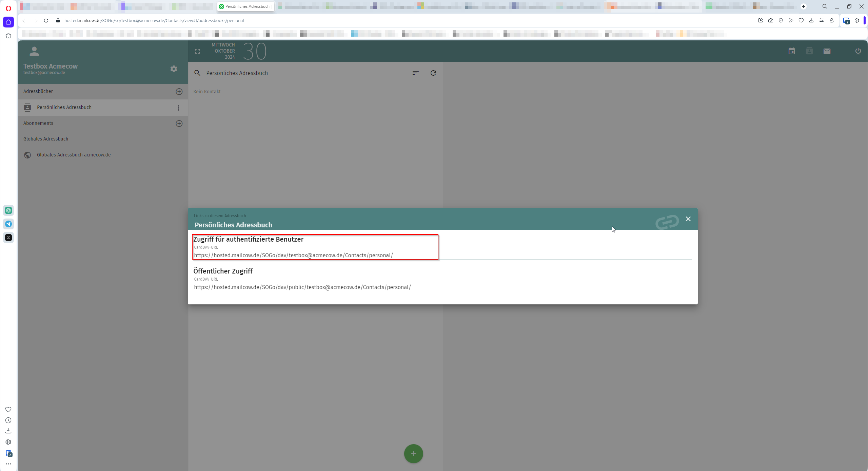Toggle fullscreen date view
The image size is (868, 471).
(x=198, y=51)
